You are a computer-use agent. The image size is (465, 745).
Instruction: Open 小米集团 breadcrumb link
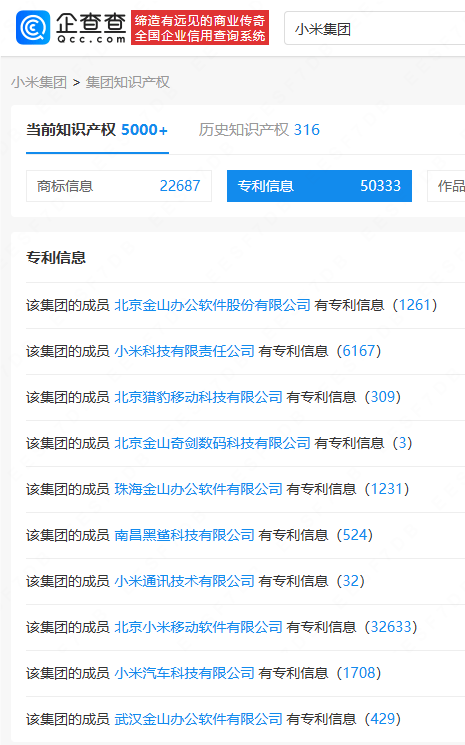point(39,82)
